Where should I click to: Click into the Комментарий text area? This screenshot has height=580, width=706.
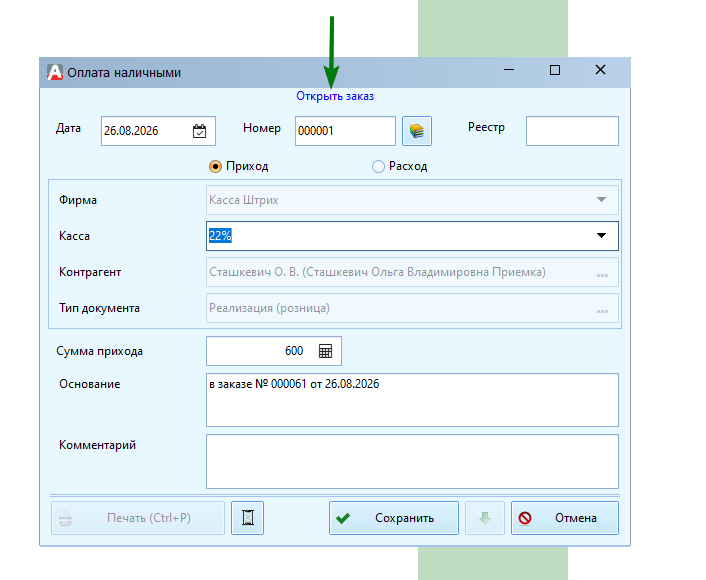coord(412,462)
